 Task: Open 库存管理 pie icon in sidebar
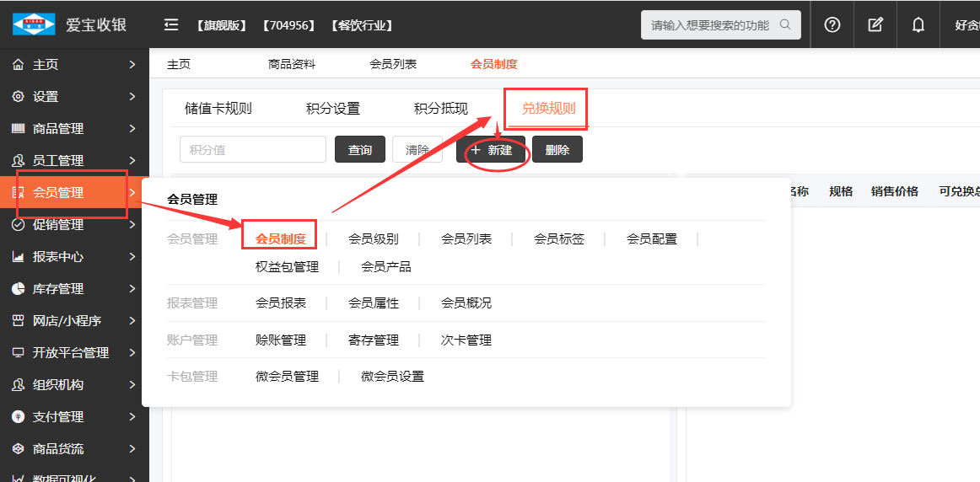(x=18, y=289)
